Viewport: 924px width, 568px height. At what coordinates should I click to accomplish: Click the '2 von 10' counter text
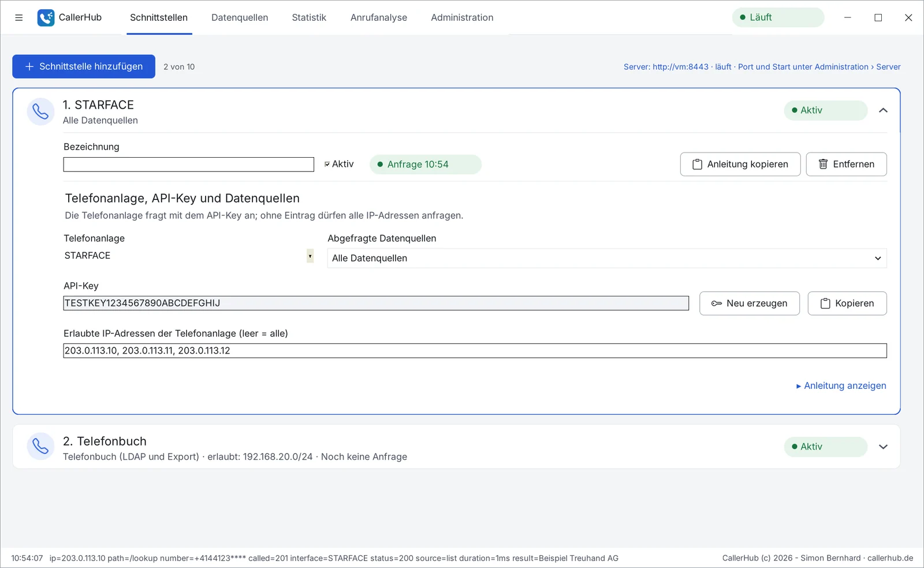pos(179,67)
